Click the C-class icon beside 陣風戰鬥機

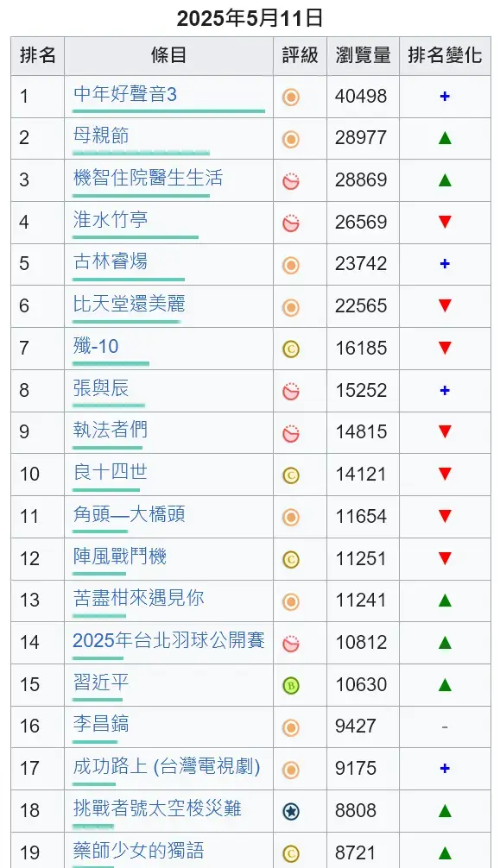tap(291, 560)
